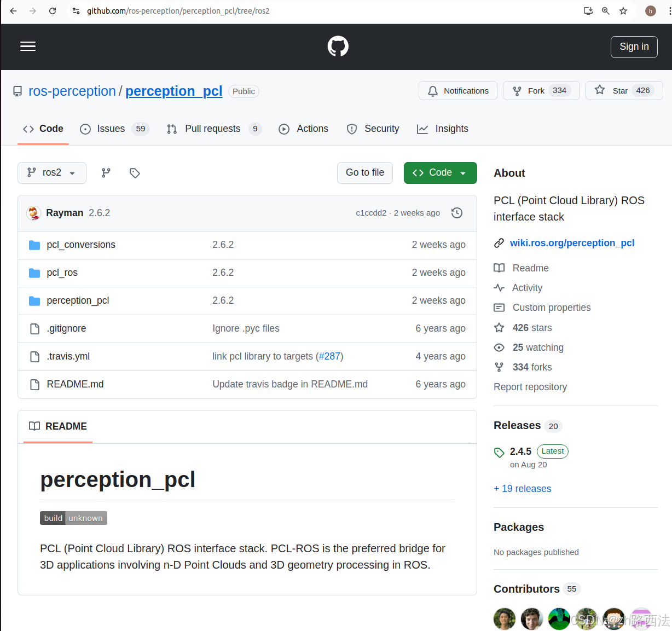Click the Sign in button
672x631 pixels.
(x=634, y=47)
